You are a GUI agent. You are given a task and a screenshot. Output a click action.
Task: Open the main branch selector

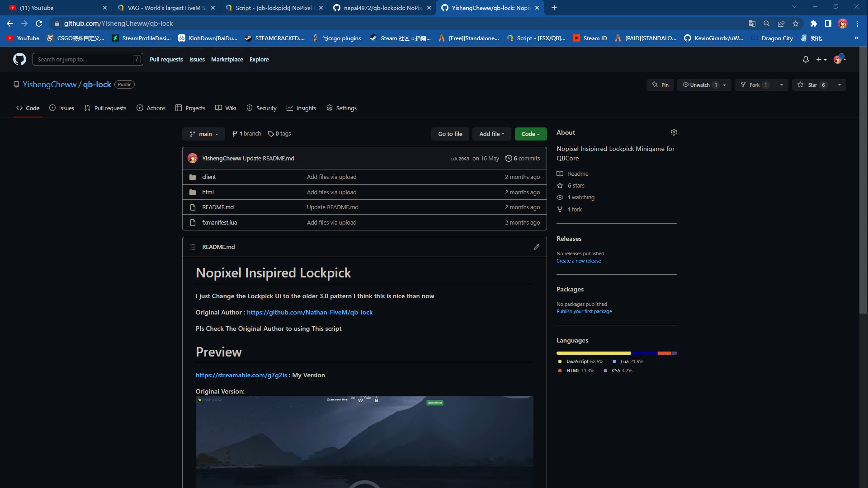pyautogui.click(x=203, y=134)
